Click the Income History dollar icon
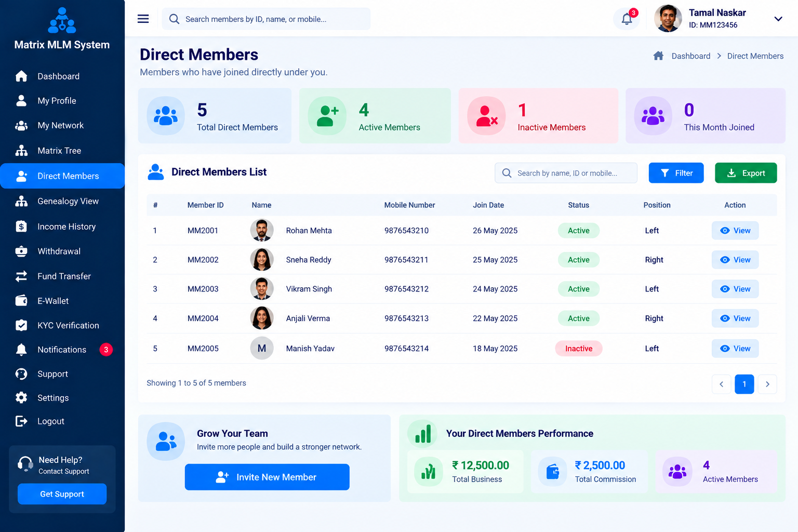The height and width of the screenshot is (532, 798). (21, 227)
